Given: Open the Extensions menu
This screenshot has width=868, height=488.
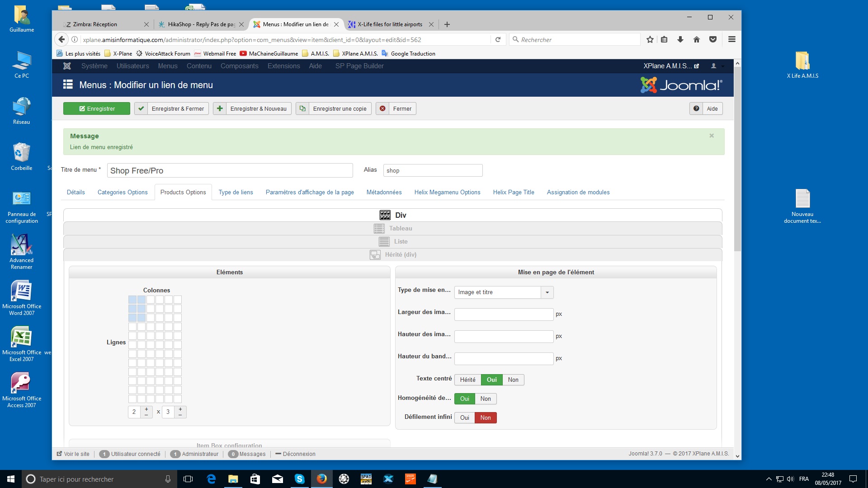Looking at the screenshot, I should coord(283,66).
